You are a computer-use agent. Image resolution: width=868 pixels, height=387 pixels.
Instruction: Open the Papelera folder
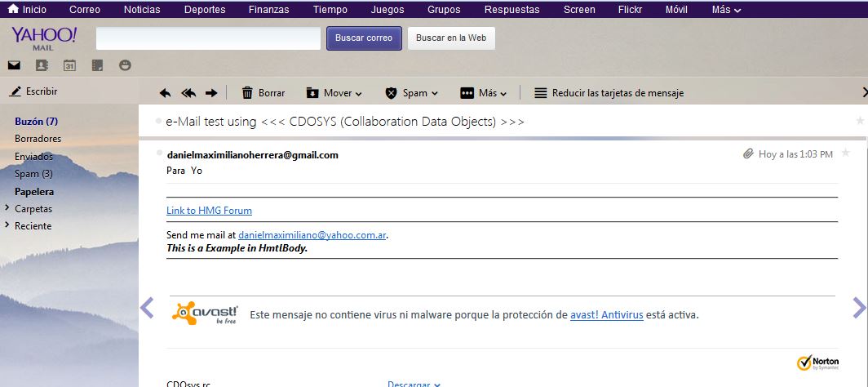click(x=34, y=192)
